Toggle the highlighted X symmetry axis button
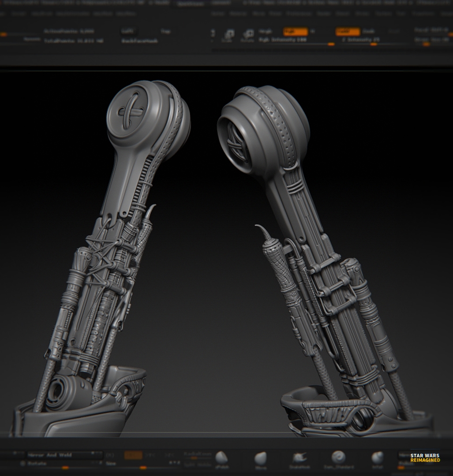 (x=133, y=455)
